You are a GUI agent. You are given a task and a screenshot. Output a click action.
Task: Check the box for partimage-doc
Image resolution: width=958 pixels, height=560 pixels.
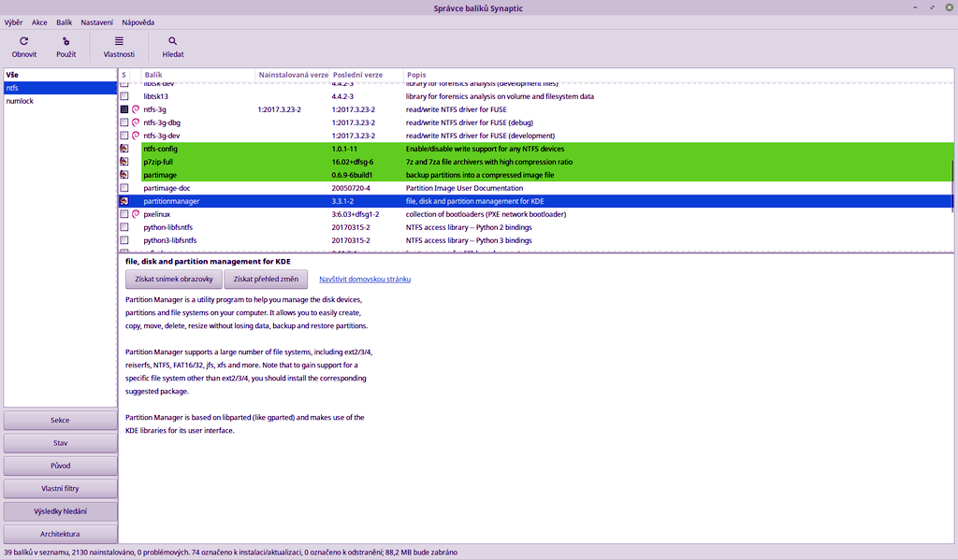(123, 187)
